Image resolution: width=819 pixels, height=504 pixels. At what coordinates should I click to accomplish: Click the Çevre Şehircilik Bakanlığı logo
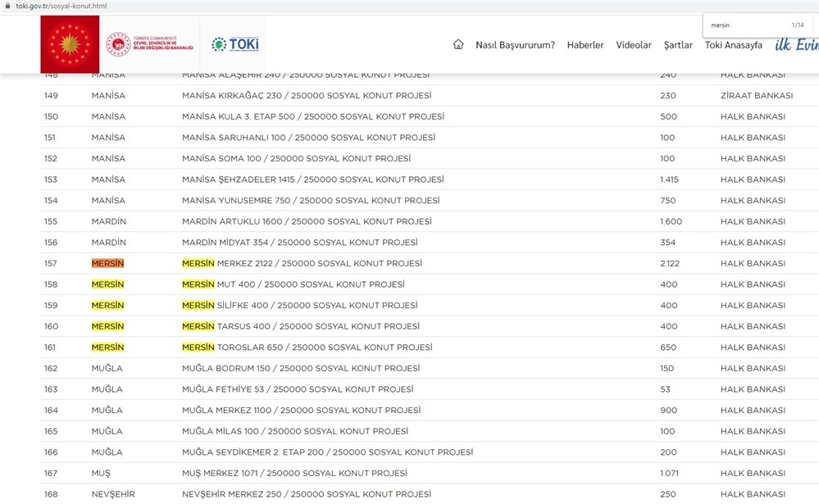(150, 44)
